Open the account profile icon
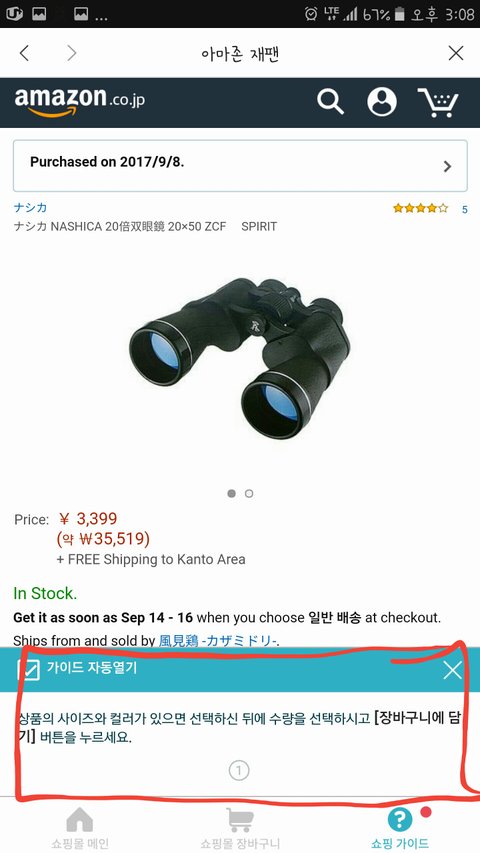 (381, 102)
